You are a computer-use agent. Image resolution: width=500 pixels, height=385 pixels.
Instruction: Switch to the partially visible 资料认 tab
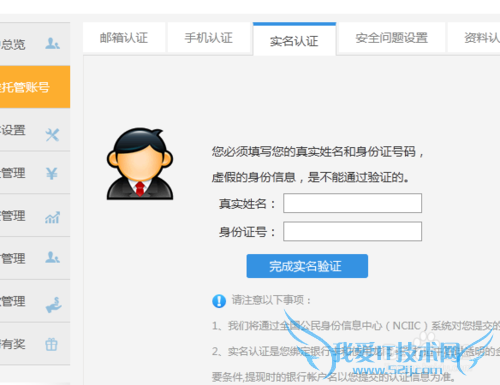[x=474, y=38]
